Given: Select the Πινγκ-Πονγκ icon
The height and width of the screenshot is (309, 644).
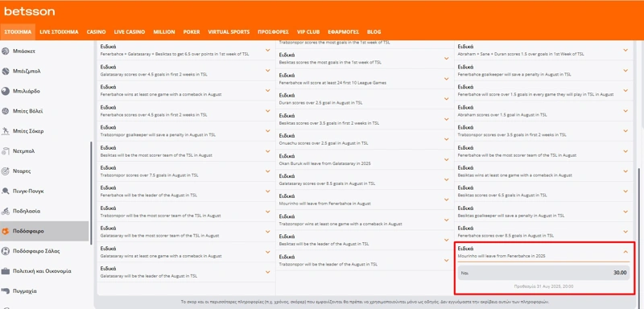Looking at the screenshot, I should tap(6, 192).
